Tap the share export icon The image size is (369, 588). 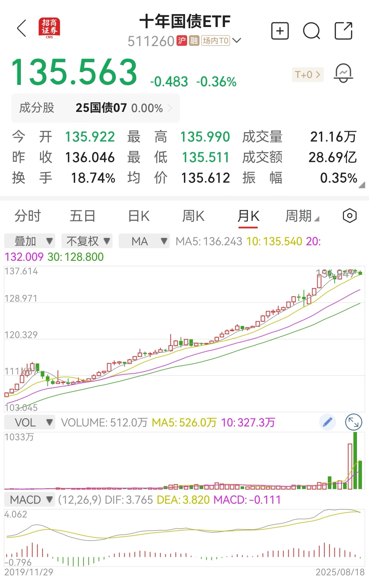[343, 31]
